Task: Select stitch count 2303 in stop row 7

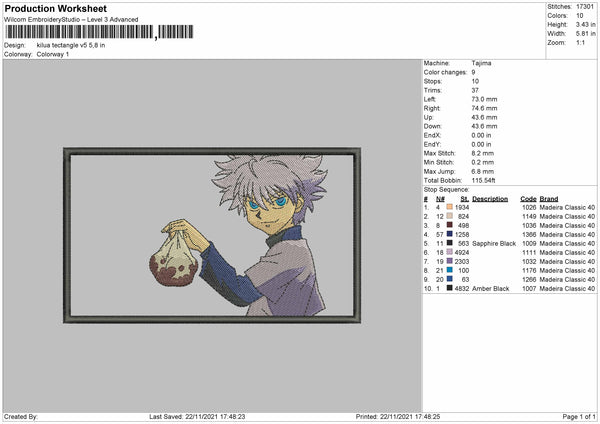Action: (462, 261)
